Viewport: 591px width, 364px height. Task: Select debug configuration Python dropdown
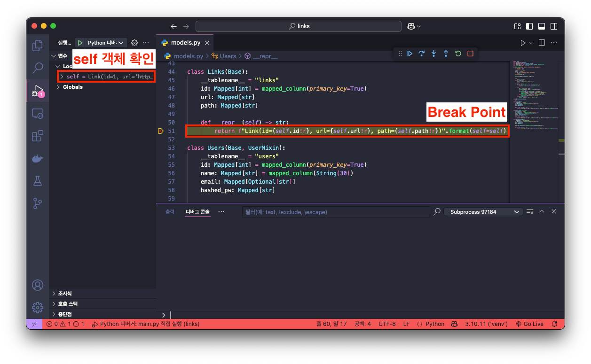pos(106,43)
